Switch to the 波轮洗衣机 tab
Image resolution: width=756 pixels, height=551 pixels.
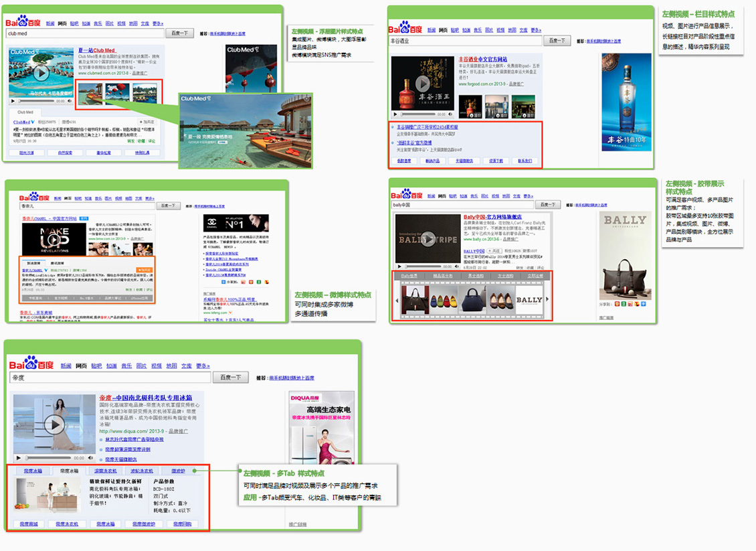pyautogui.click(x=142, y=471)
